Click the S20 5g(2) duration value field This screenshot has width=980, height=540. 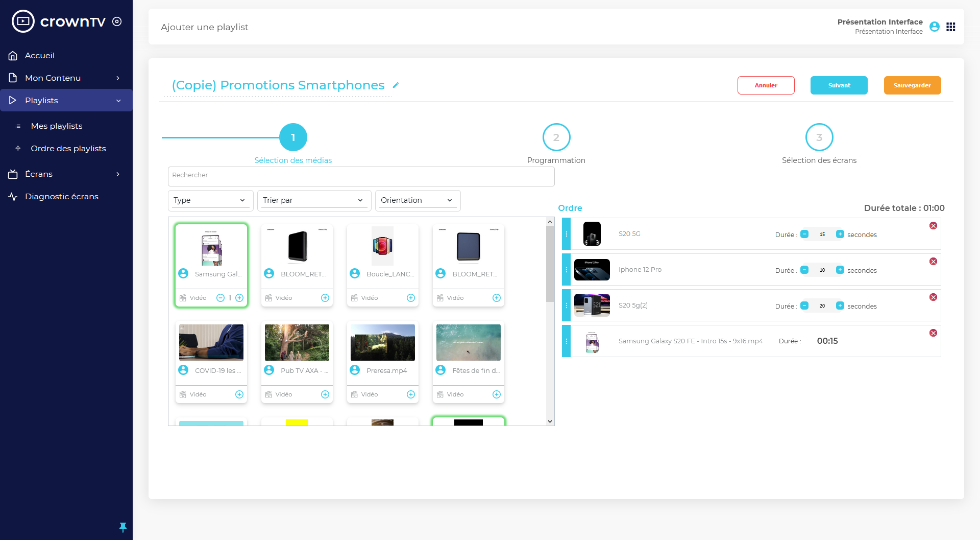click(822, 306)
